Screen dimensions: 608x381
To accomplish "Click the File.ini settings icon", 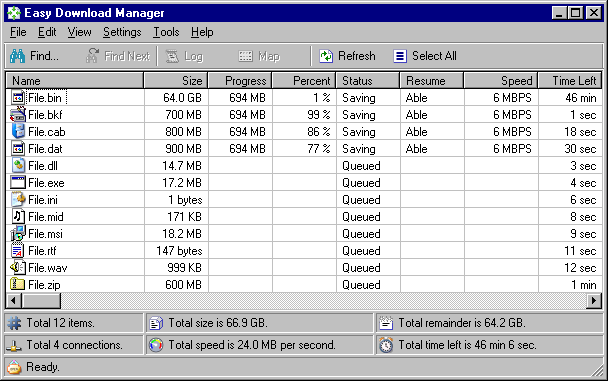I will 18,199.
